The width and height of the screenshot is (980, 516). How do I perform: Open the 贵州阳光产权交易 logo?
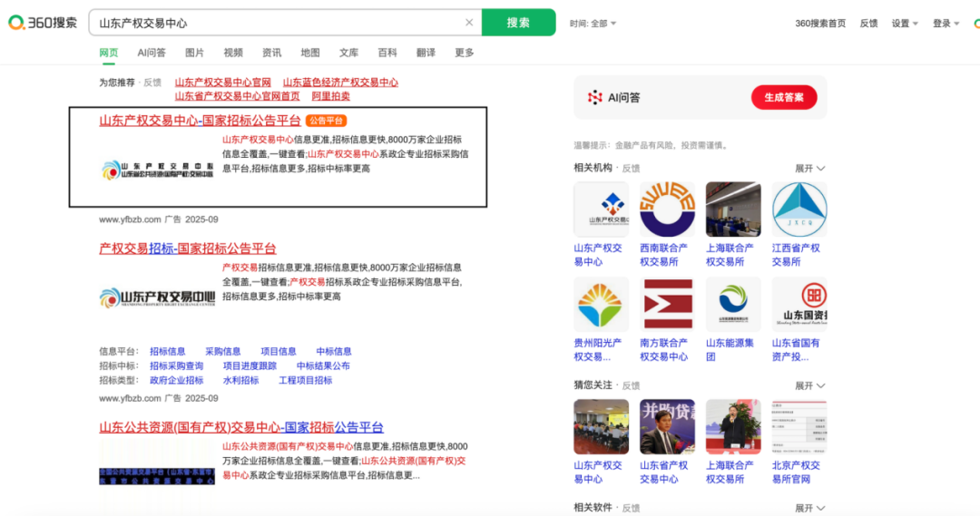[x=601, y=305]
